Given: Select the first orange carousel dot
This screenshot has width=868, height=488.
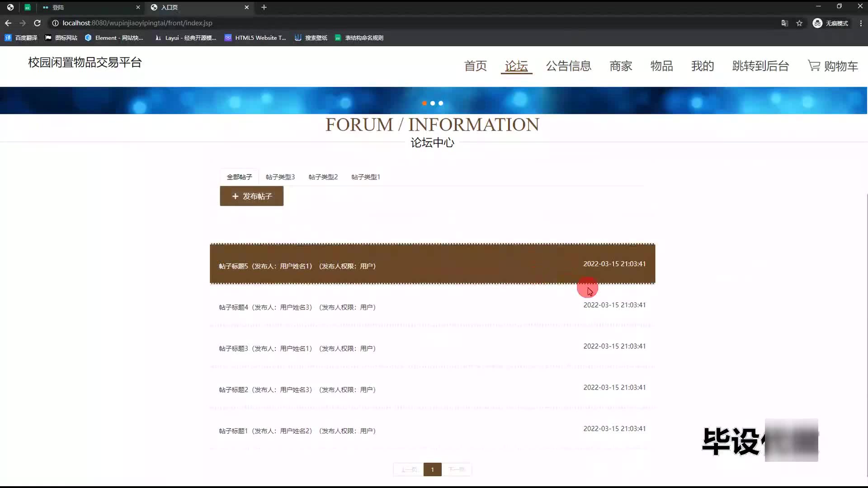Looking at the screenshot, I should coord(424,103).
